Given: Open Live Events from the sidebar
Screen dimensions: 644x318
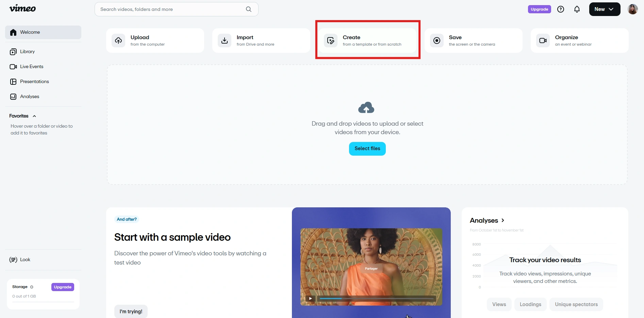Looking at the screenshot, I should coord(43,67).
